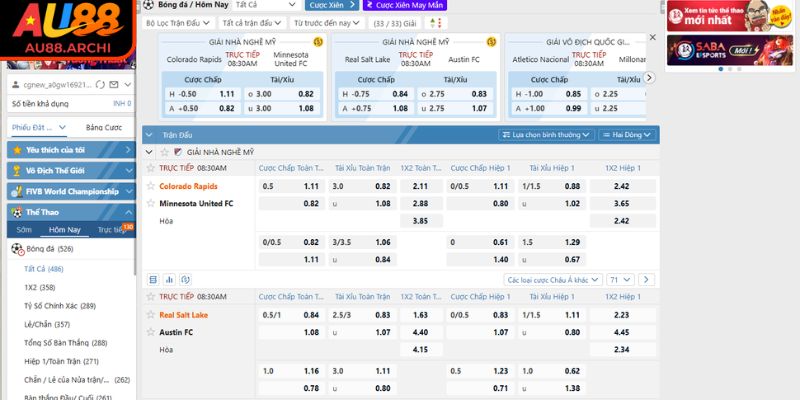
Task: Toggle favorite star for Real Salt Lake
Action: pos(151,314)
